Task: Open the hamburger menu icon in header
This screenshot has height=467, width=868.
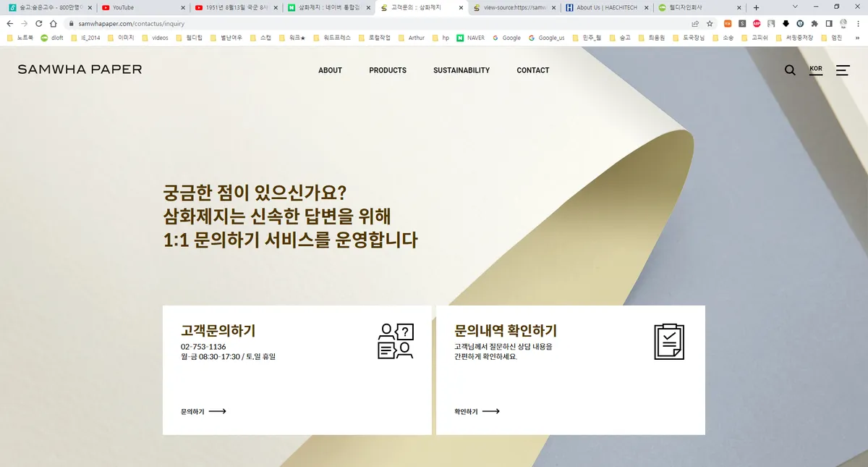Action: click(843, 70)
